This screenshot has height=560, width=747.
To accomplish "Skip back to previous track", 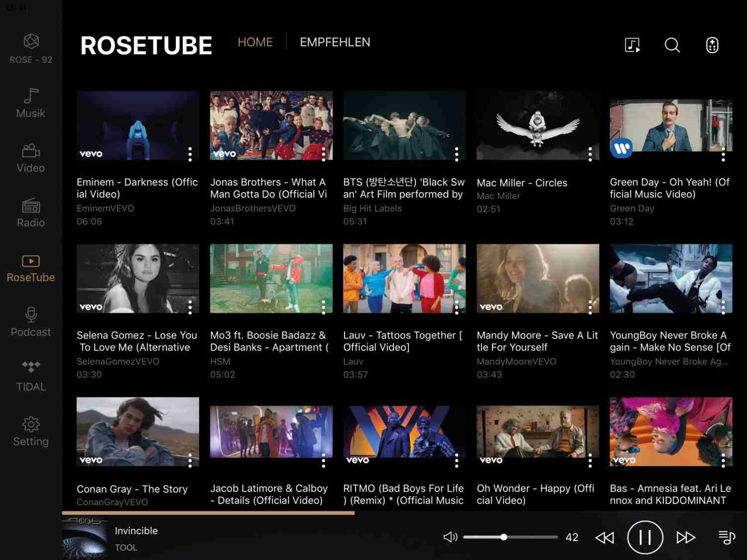I will click(605, 538).
